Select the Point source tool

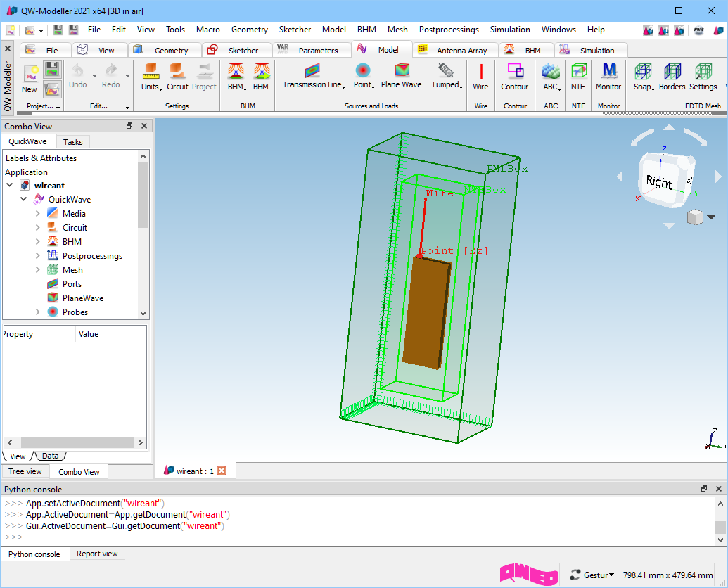coord(363,77)
